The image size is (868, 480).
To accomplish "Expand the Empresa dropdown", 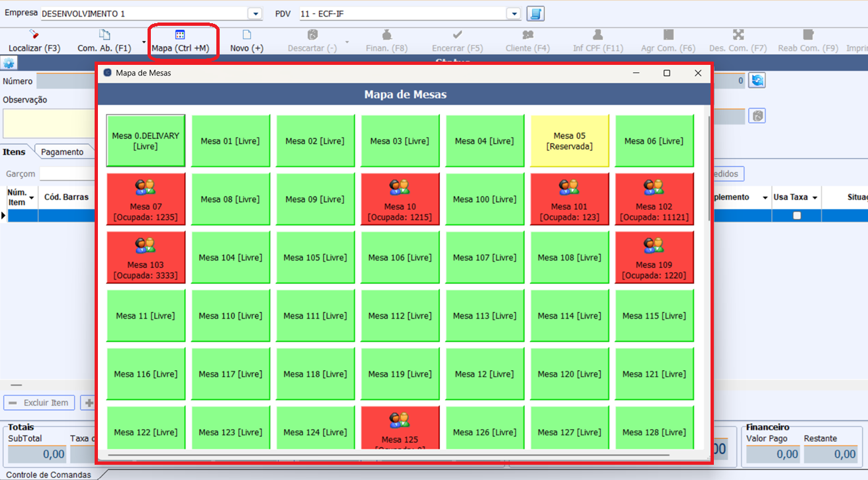I will pyautogui.click(x=255, y=14).
